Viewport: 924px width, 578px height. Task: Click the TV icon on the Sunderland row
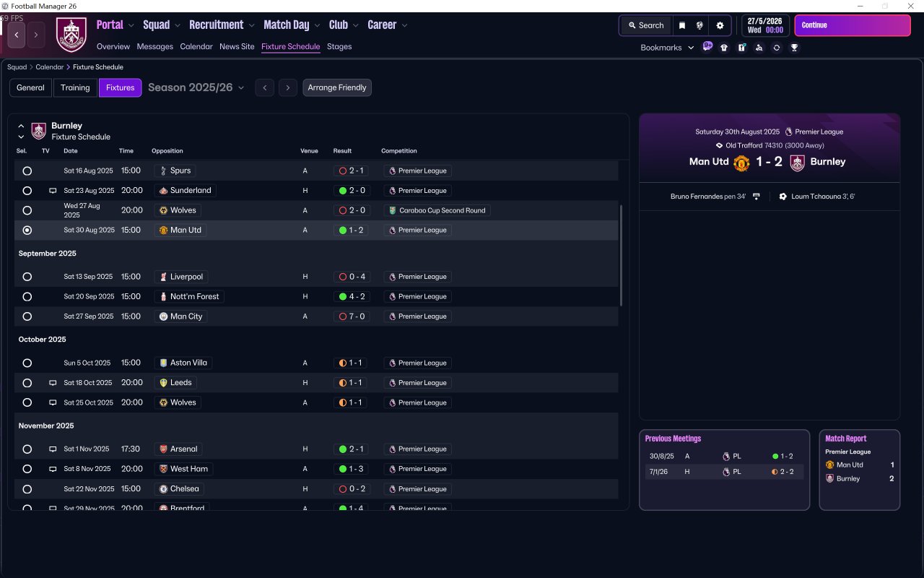point(53,191)
